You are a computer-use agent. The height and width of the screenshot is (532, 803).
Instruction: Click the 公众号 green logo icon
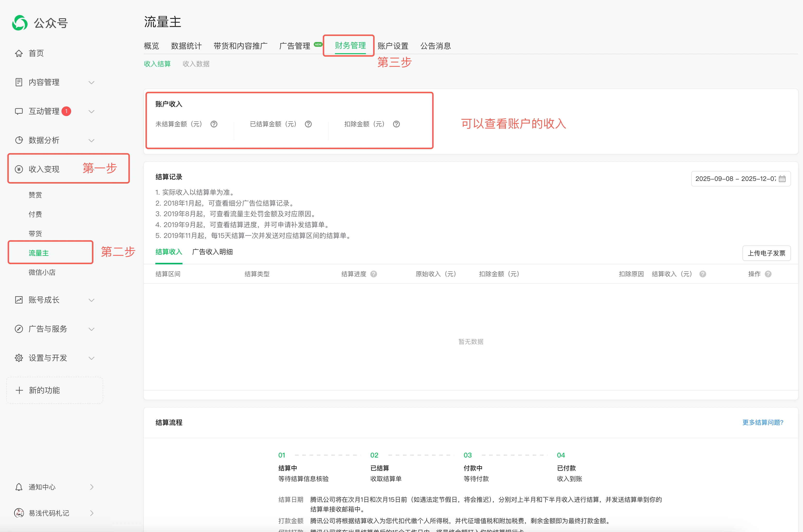[x=20, y=23]
